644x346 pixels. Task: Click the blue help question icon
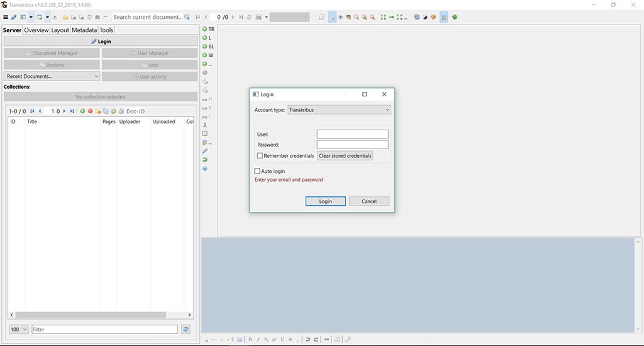point(205,169)
